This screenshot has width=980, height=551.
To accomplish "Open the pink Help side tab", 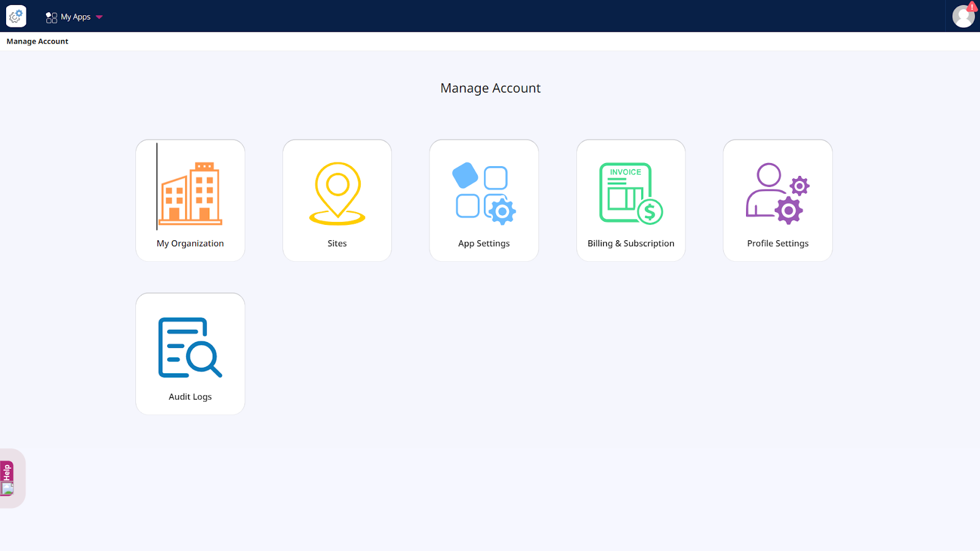I will (x=7, y=473).
